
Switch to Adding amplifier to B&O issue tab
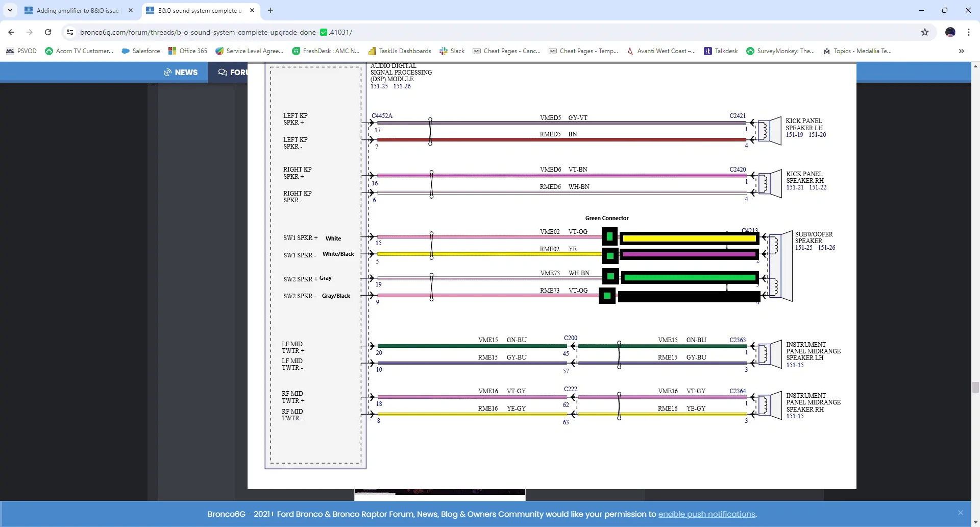[x=79, y=10]
